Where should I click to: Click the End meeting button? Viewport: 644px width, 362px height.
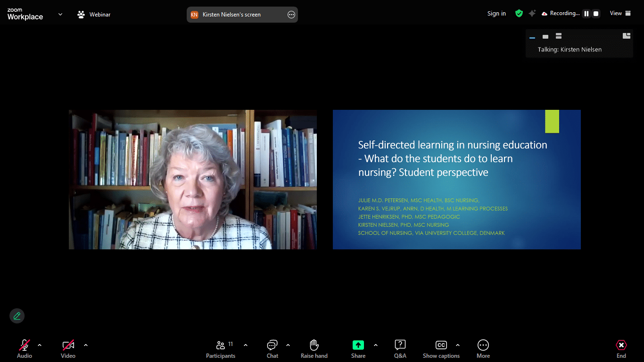621,349
